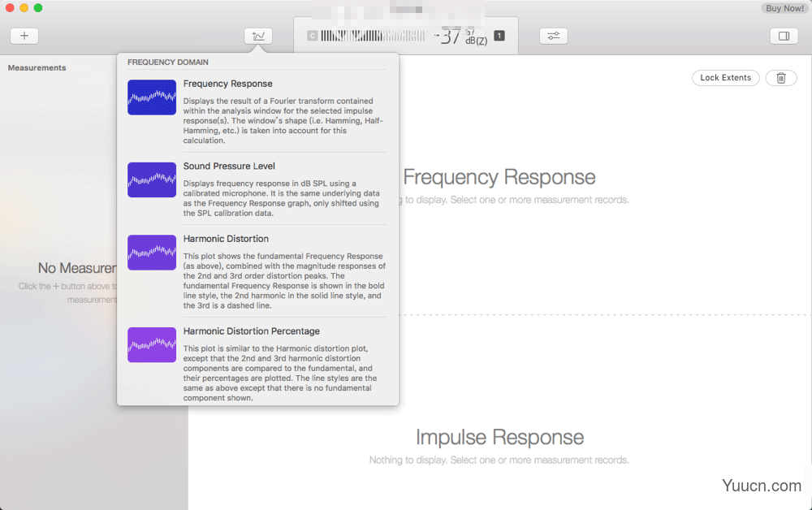Click the Measurements sidebar header
812x510 pixels.
click(x=37, y=67)
